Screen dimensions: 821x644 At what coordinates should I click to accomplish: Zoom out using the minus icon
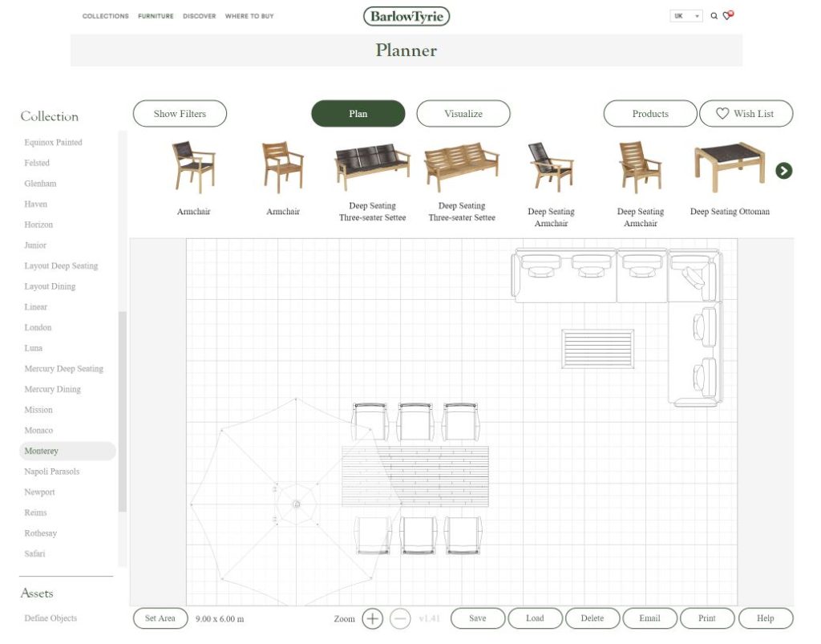click(x=399, y=618)
